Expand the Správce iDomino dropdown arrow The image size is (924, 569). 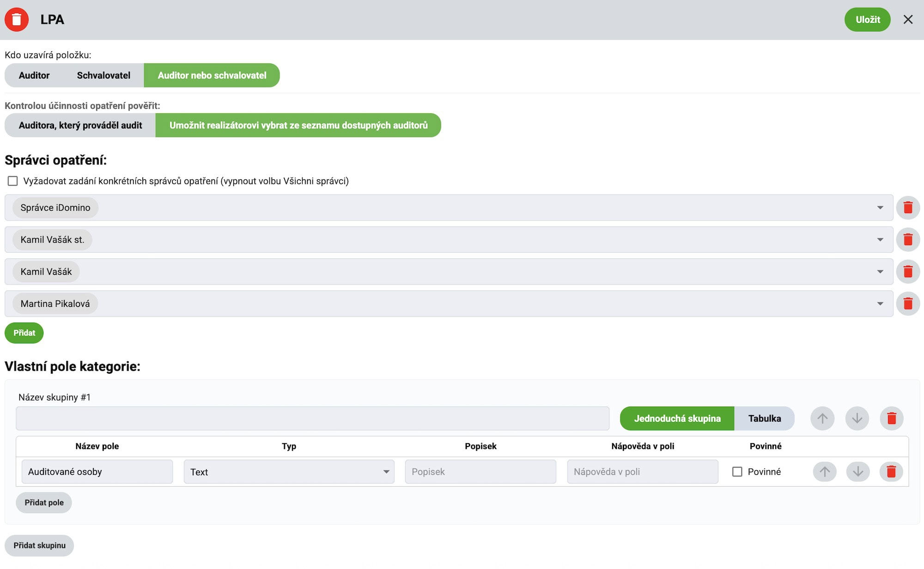880,208
